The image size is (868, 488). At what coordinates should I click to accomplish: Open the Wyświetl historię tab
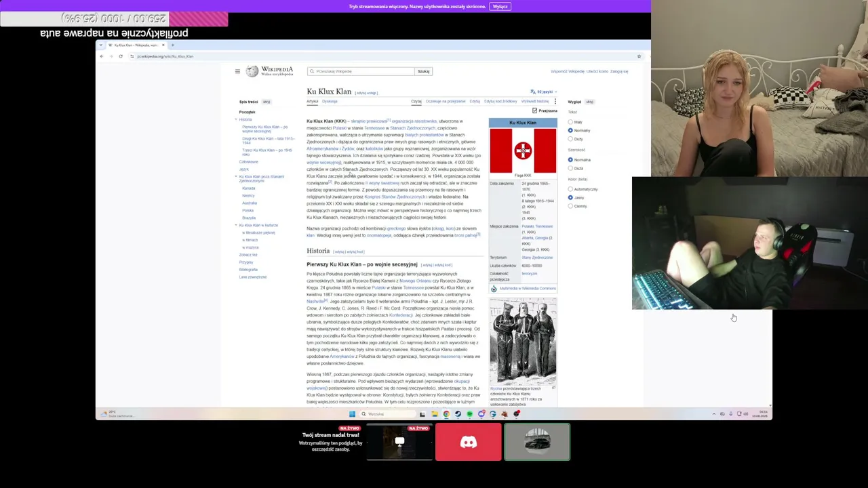(x=535, y=102)
